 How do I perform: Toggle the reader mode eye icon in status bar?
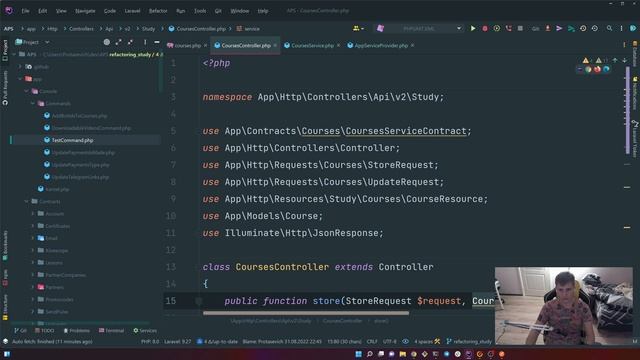405,341
